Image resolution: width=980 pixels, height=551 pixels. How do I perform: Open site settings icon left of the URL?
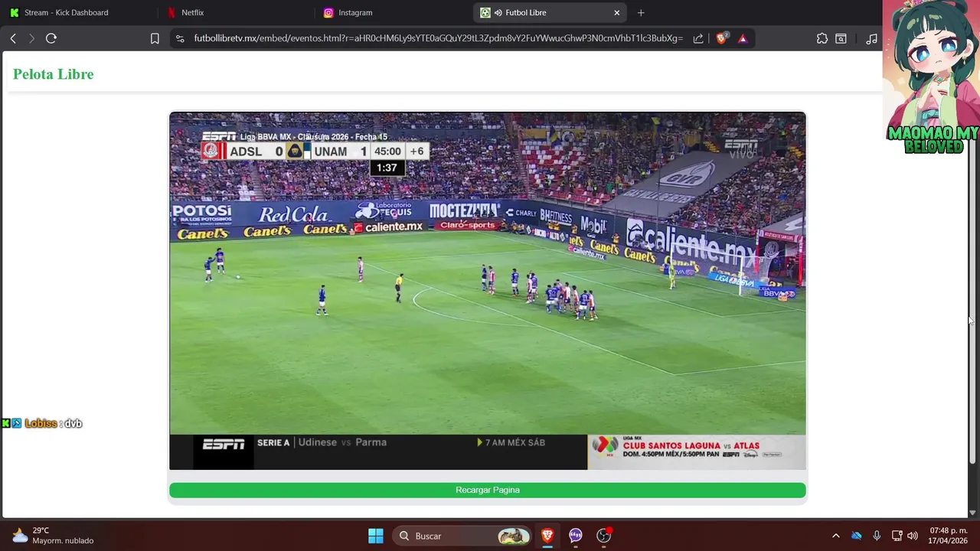tap(180, 38)
